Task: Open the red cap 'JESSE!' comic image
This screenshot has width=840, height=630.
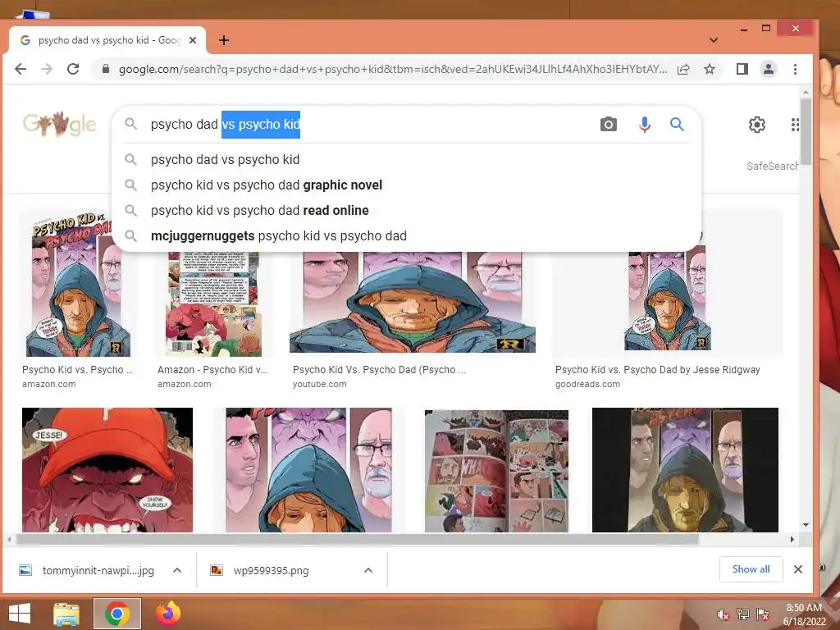Action: [x=107, y=470]
